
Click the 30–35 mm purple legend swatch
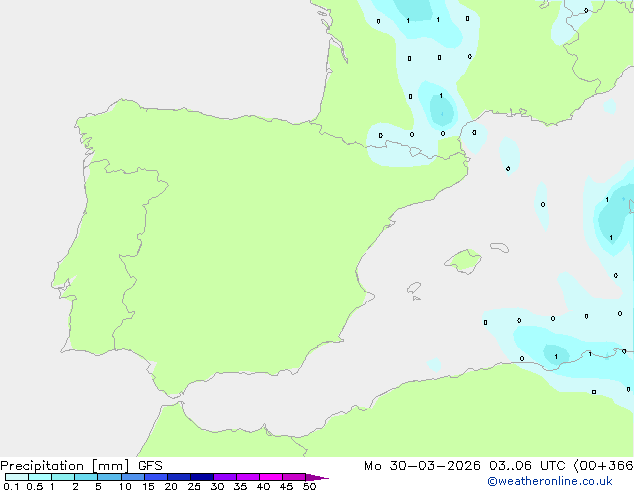(x=225, y=477)
